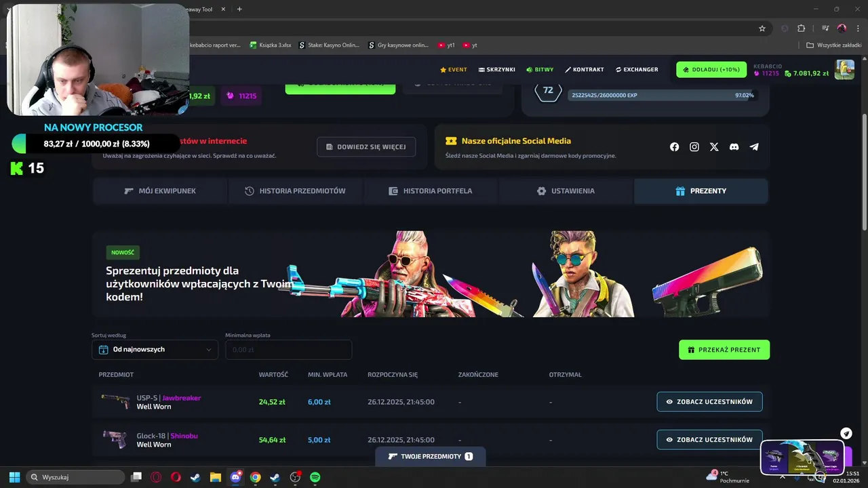Click the 24,52 zł value text
The height and width of the screenshot is (488, 868).
click(272, 402)
